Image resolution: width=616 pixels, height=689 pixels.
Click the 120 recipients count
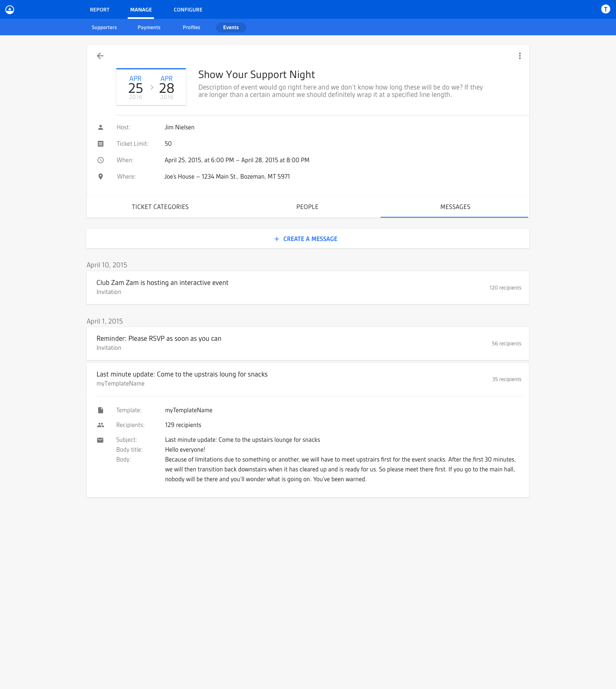pyautogui.click(x=505, y=288)
